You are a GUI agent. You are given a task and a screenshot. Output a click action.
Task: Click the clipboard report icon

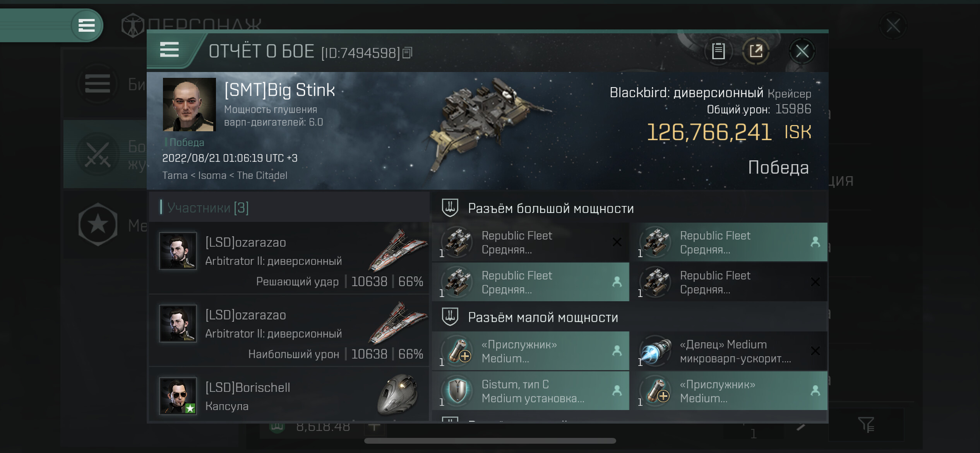(x=718, y=51)
